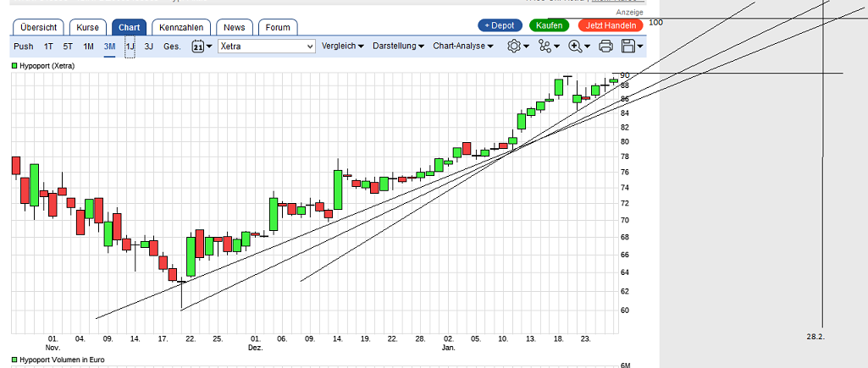
Task: Open the drawing tools nodes icon
Action: [549, 47]
